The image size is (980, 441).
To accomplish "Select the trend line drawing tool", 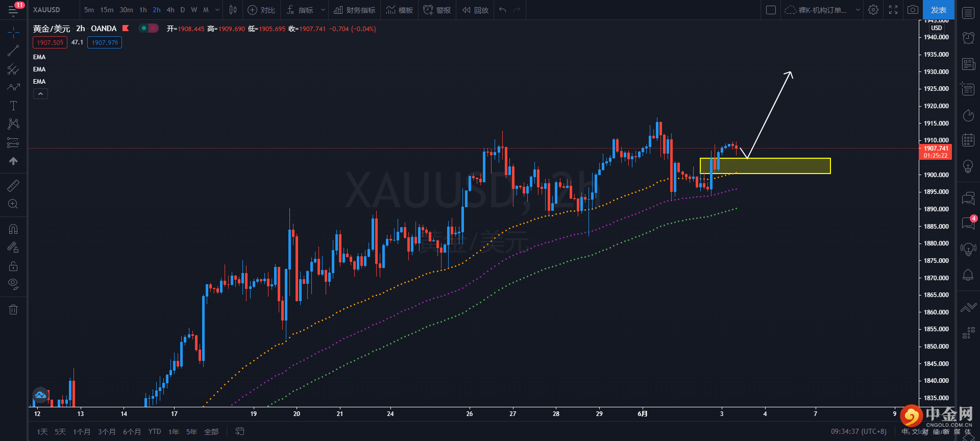I will coord(13,51).
